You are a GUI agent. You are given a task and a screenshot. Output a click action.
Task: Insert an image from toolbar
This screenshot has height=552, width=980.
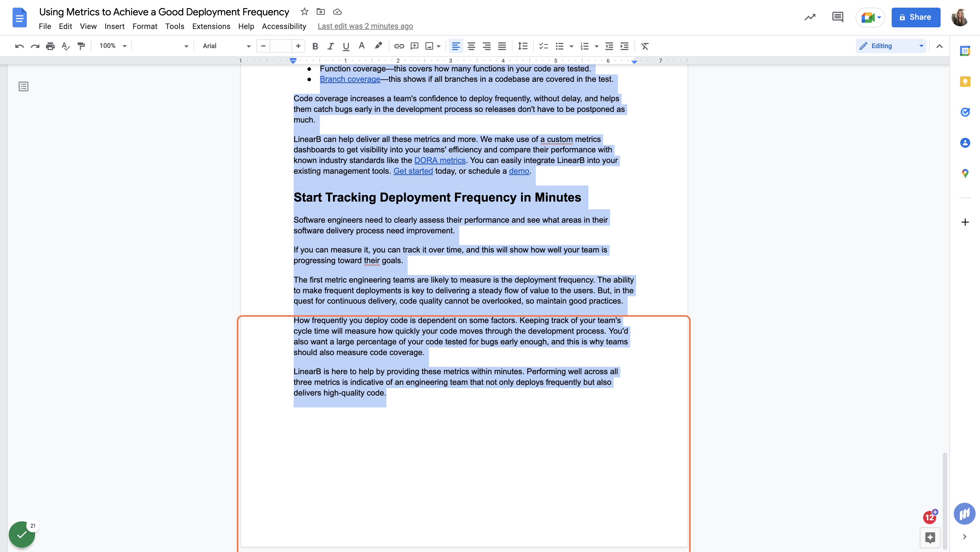coord(429,46)
